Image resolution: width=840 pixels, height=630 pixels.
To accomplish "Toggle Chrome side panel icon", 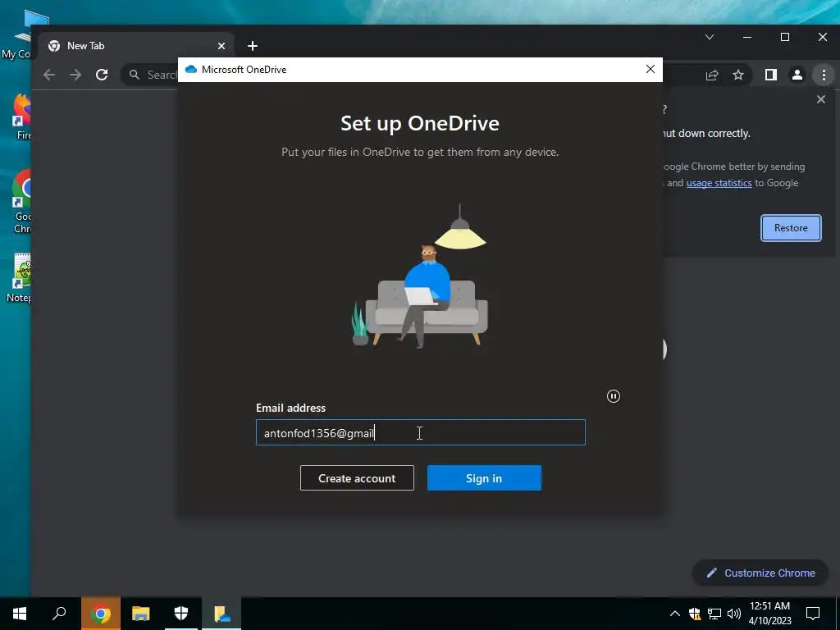I will click(x=770, y=75).
